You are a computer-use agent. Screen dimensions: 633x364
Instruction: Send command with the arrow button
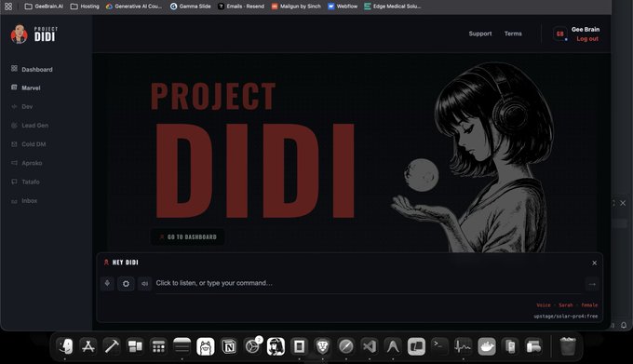coord(592,284)
